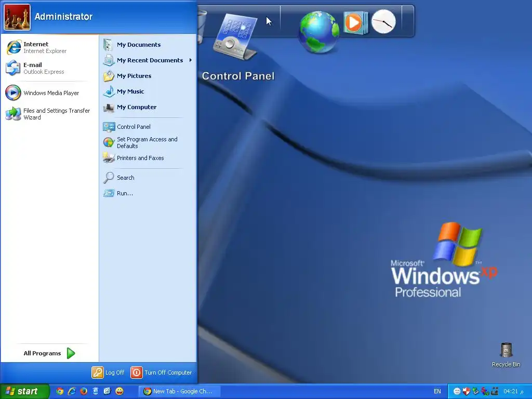532x399 pixels.
Task: Open the Run... dialog
Action: click(148, 193)
